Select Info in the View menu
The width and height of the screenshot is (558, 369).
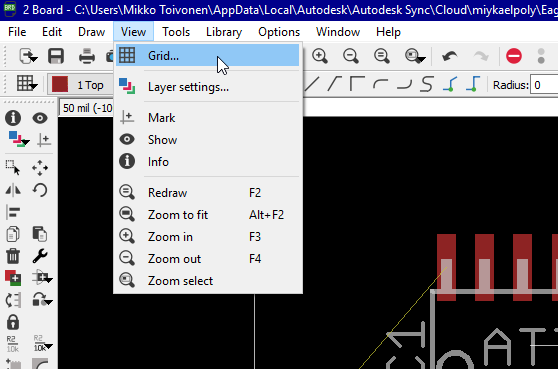point(207,162)
